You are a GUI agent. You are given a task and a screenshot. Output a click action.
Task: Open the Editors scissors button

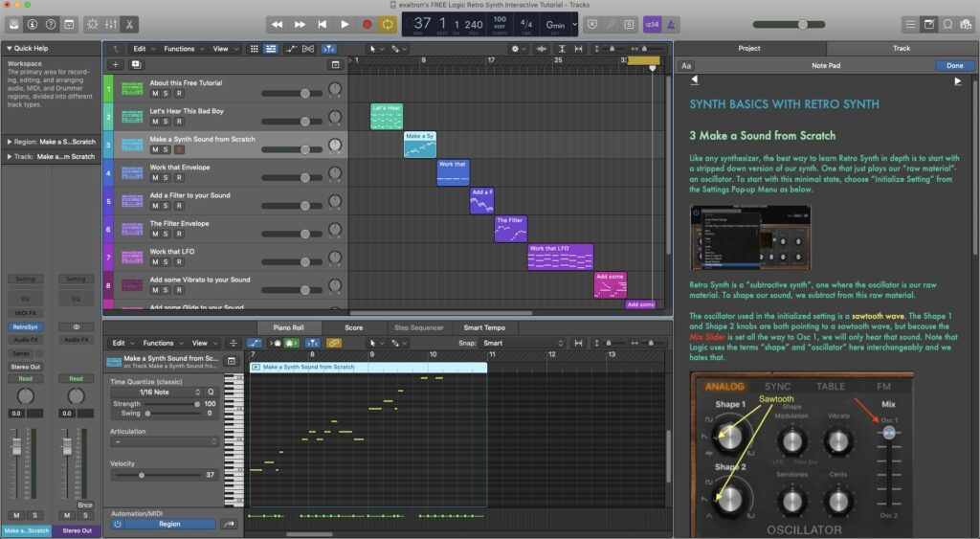[129, 24]
